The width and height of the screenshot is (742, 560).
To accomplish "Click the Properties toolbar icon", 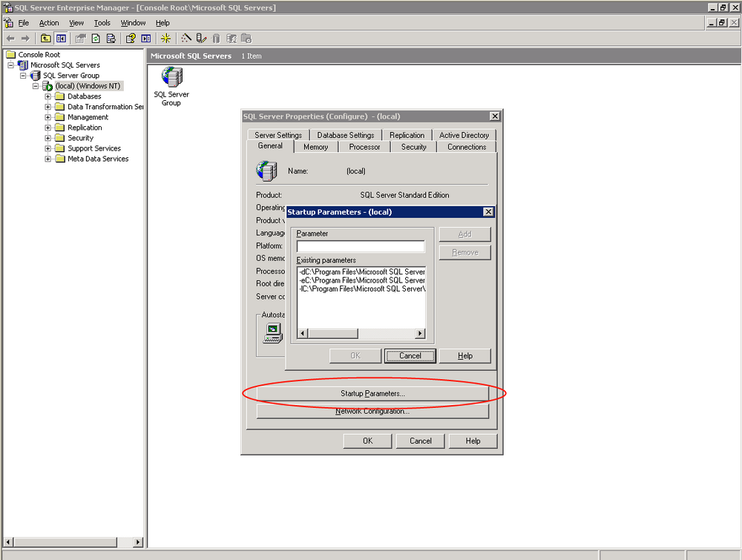I will 81,39.
